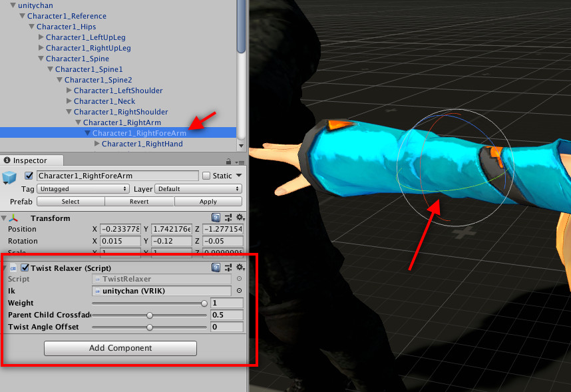Select Character1_Spine2 in hierarchy
Image resolution: width=571 pixels, height=392 pixels.
tap(98, 80)
